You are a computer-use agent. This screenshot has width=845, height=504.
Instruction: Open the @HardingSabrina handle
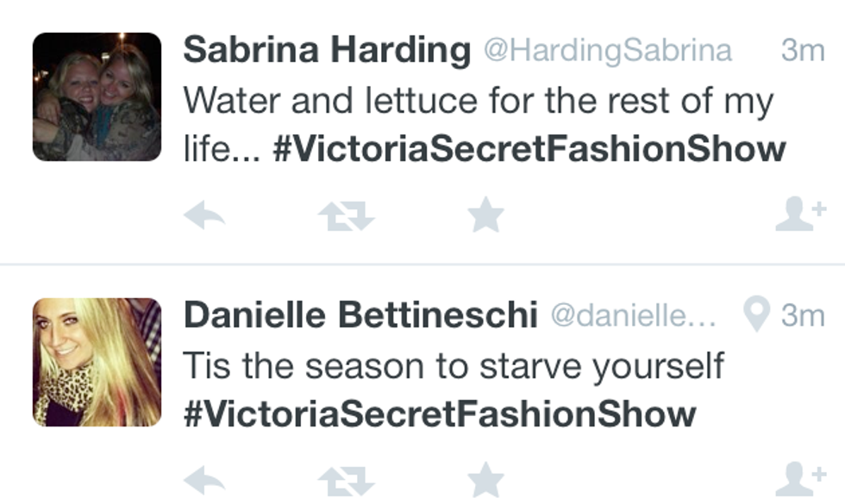[x=607, y=50]
